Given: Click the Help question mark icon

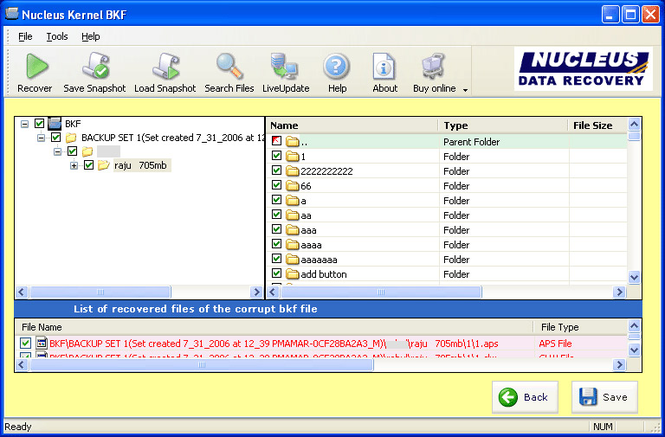Looking at the screenshot, I should pos(337,67).
